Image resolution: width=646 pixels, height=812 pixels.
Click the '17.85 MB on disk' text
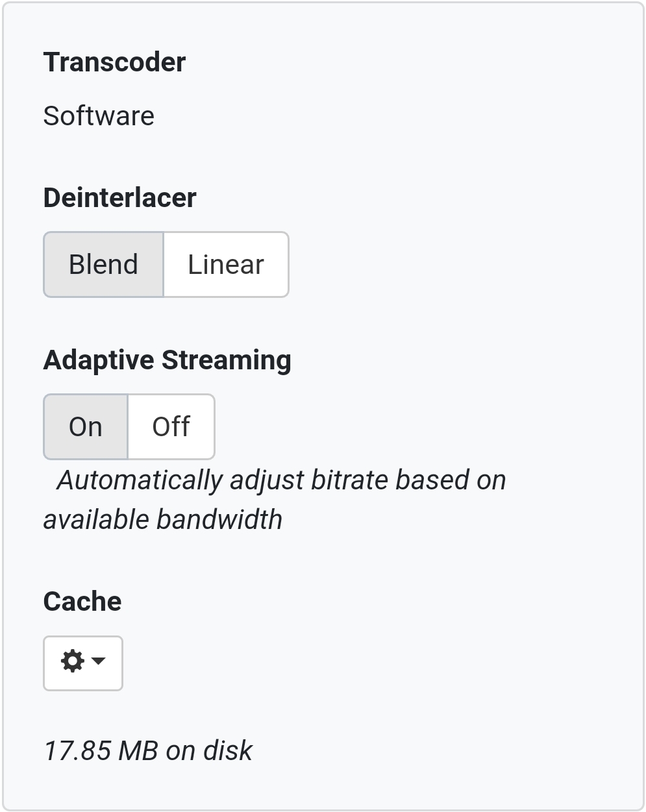coord(148,750)
